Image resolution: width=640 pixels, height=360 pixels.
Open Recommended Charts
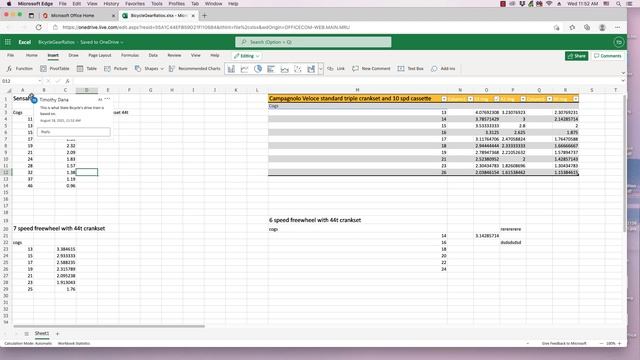pos(195,69)
